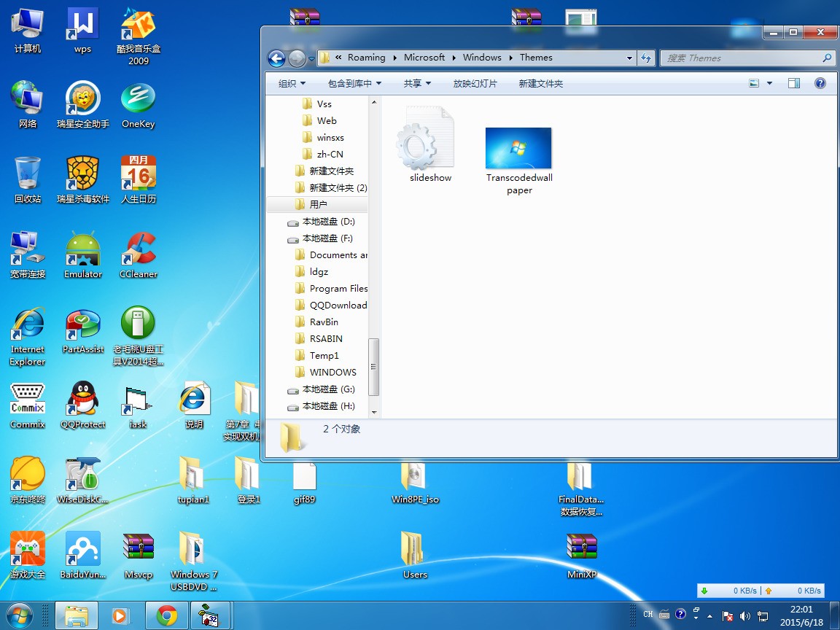The height and width of the screenshot is (630, 840).
Task: Click the Chrome icon in the taskbar
Action: click(167, 616)
